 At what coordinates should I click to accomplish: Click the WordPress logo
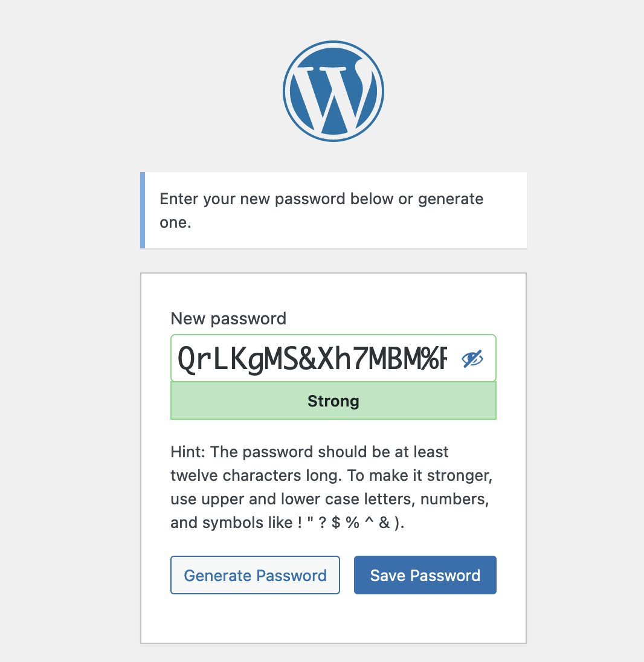(x=333, y=91)
